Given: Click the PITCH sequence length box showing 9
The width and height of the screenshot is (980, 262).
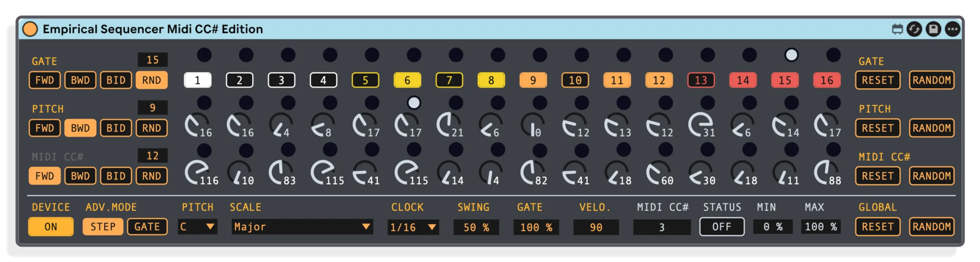Looking at the screenshot, I should [153, 108].
